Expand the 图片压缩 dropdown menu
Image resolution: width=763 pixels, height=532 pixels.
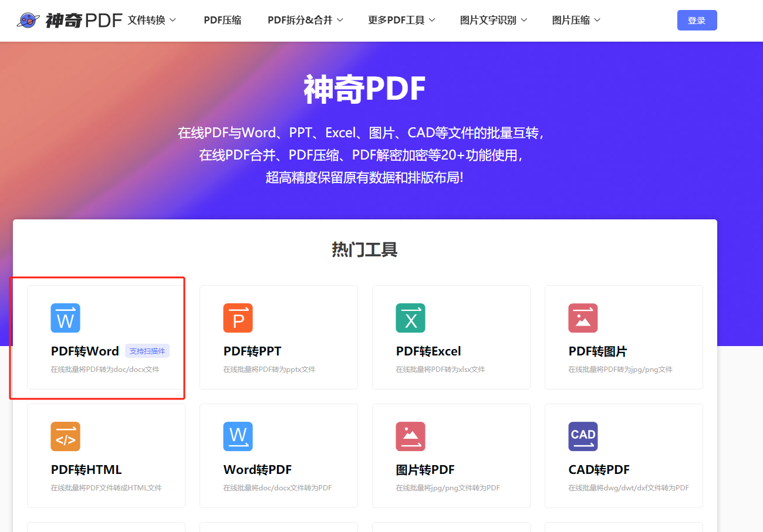(576, 21)
